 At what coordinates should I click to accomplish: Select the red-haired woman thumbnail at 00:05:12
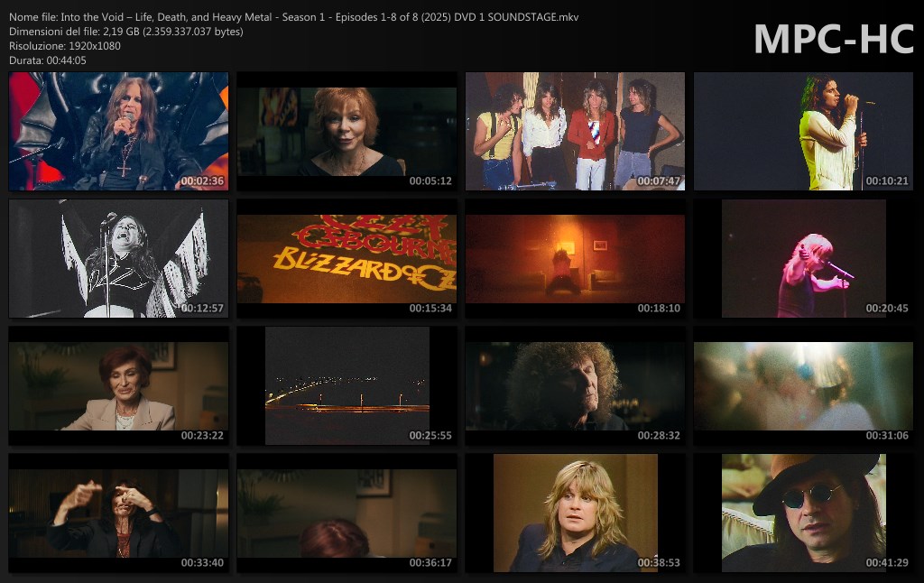coord(346,132)
